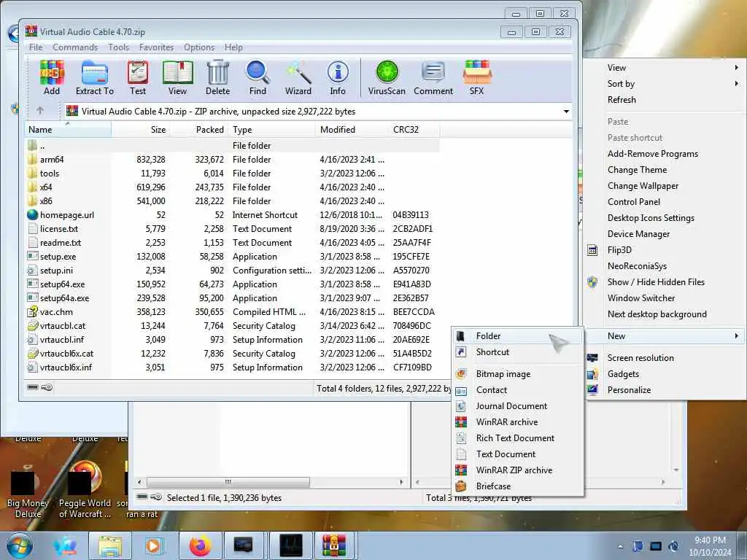
Task: Click the WinRAR archive icon in New submenu
Action: (461, 422)
